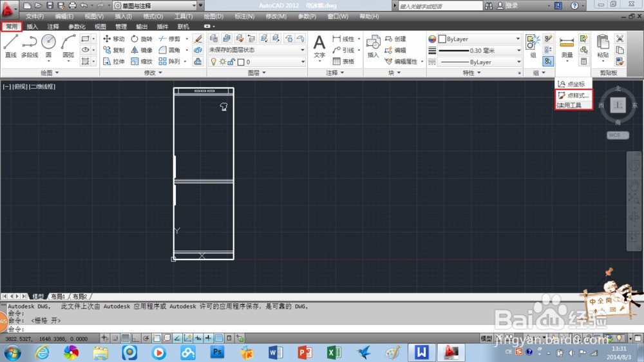Viewport: 644px width, 362px height.
Task: Activate the Mirror (镜像) tool
Action: pos(142,50)
